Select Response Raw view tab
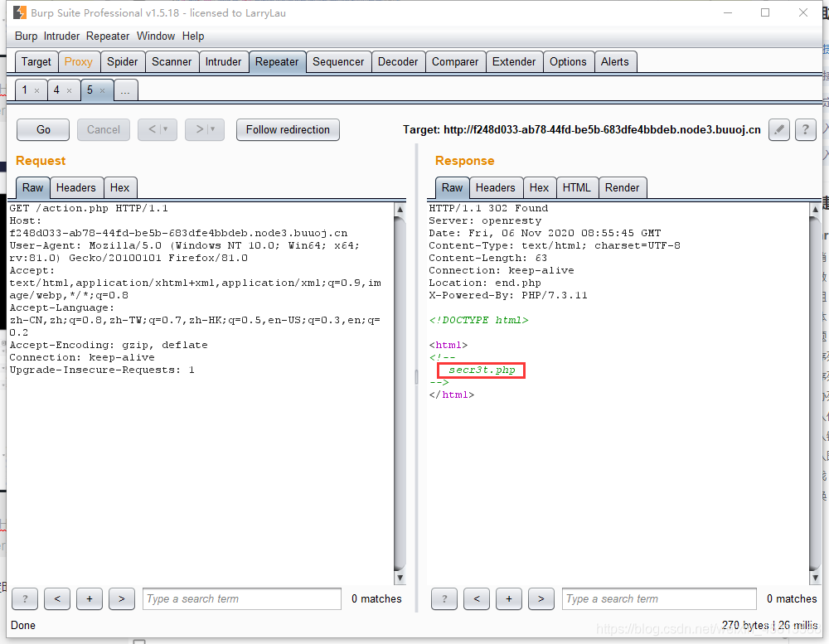 pos(452,187)
